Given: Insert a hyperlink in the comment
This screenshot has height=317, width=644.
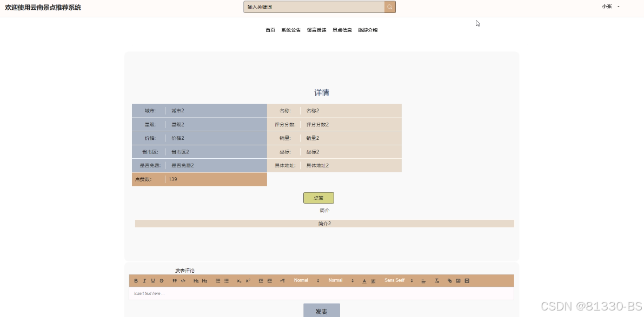Looking at the screenshot, I should tap(450, 281).
